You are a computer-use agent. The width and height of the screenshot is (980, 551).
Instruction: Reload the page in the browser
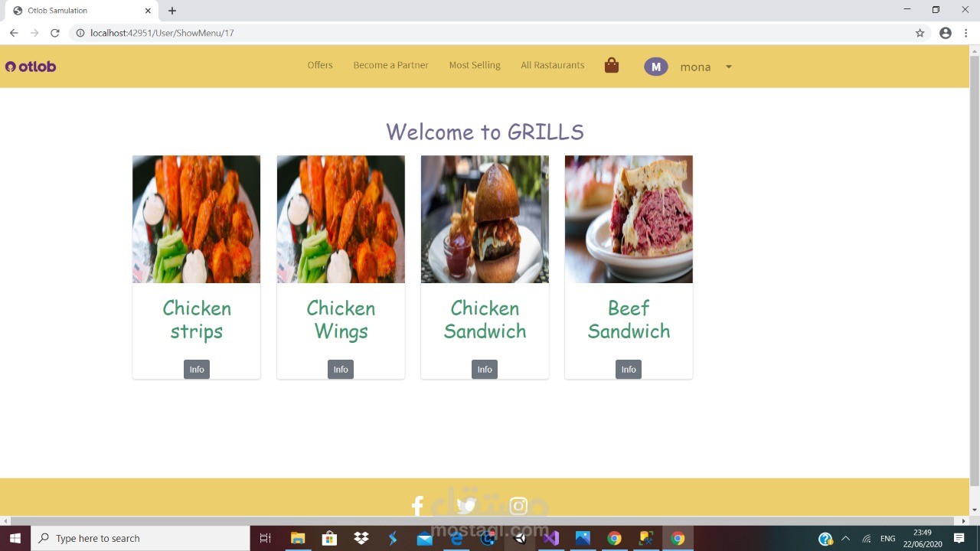[x=55, y=33]
